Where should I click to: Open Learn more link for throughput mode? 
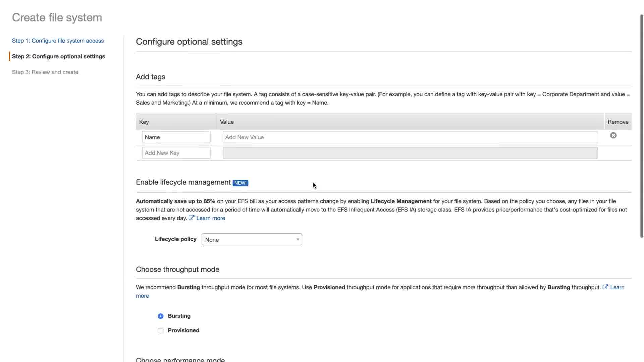[617, 287]
